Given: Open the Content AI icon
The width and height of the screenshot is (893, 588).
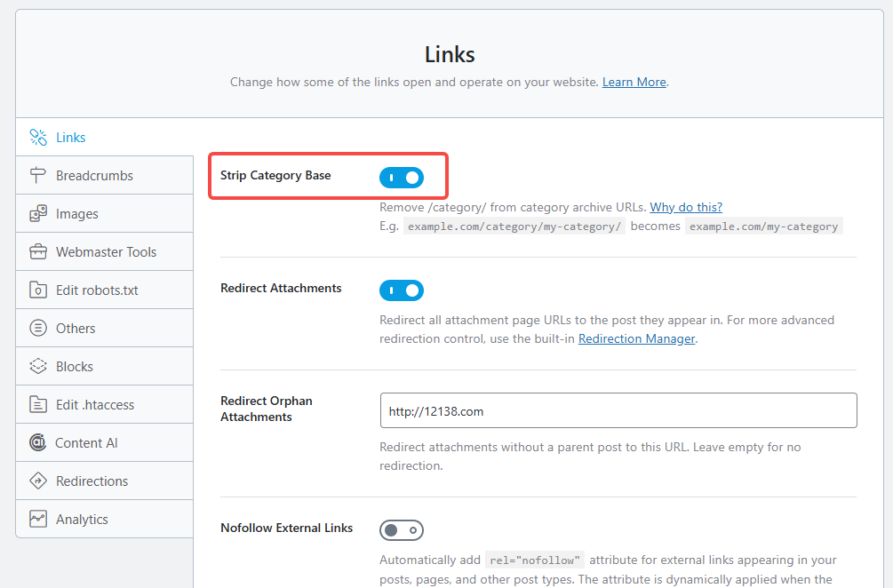Looking at the screenshot, I should click(39, 441).
